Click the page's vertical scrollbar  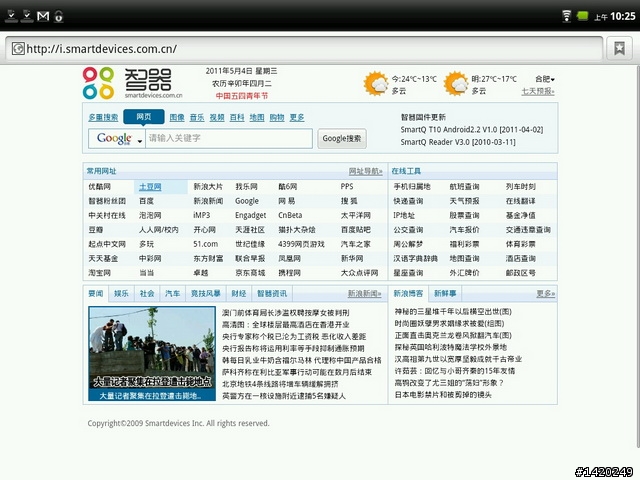click(x=638, y=256)
